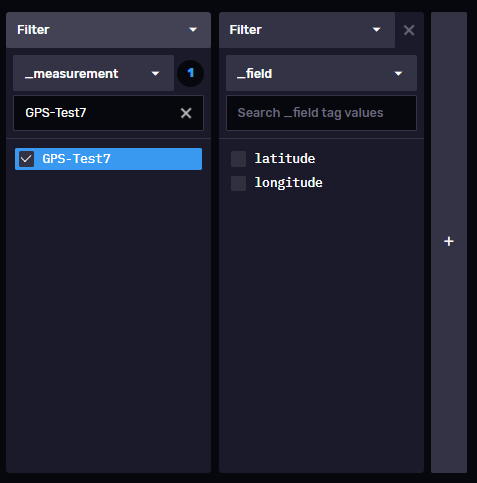Enable the latitude field checkbox
The height and width of the screenshot is (483, 477).
pyautogui.click(x=239, y=159)
